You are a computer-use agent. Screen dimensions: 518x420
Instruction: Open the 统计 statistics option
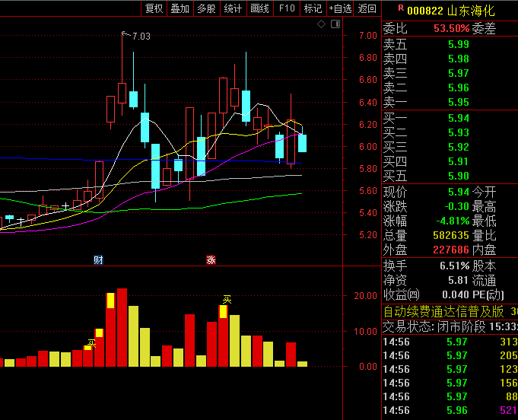point(234,8)
